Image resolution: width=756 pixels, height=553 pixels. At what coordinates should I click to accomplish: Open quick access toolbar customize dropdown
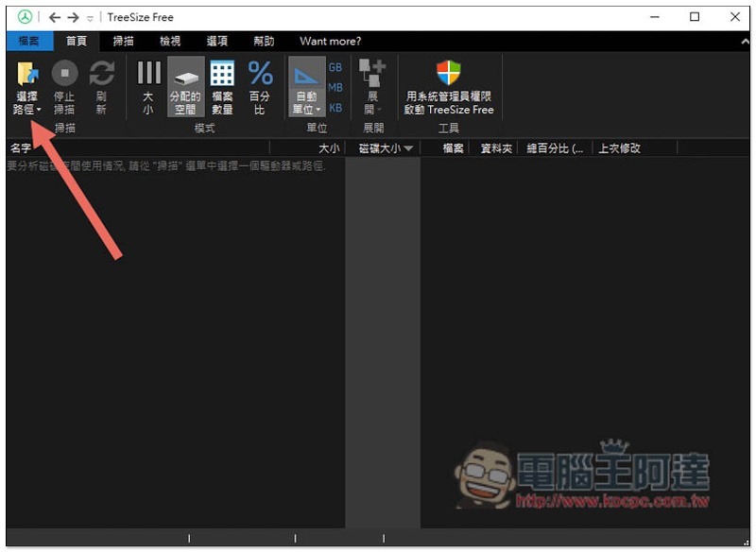pos(90,19)
